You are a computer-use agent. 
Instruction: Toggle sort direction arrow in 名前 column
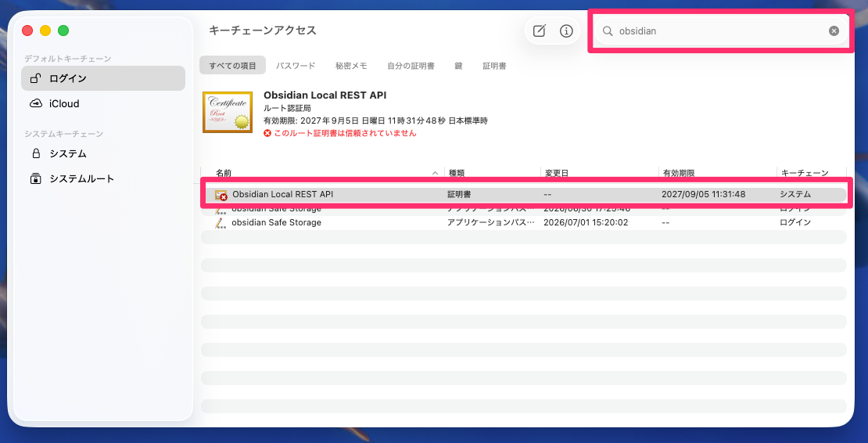coord(435,173)
